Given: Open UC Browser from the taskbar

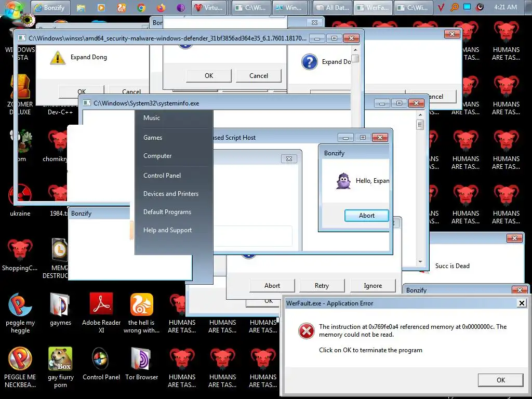Looking at the screenshot, I should click(x=121, y=7).
